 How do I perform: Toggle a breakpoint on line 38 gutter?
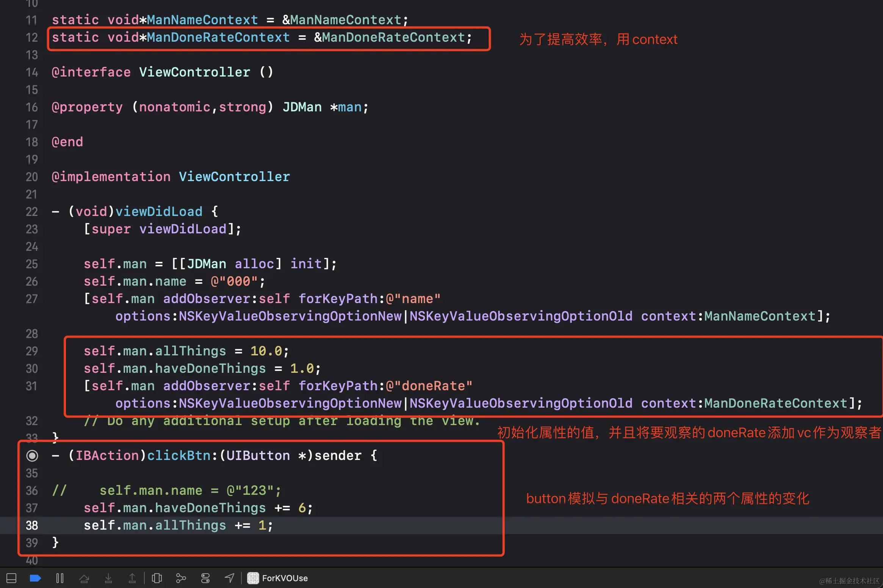pos(32,525)
